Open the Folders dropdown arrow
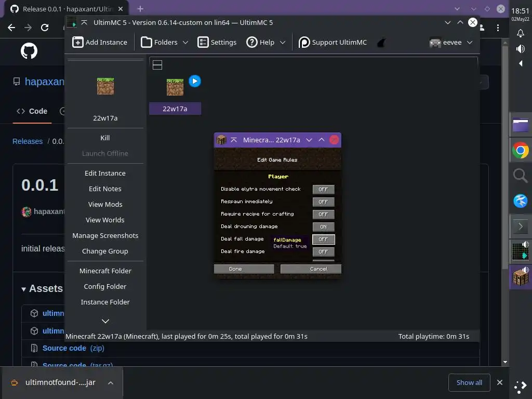 pos(185,43)
